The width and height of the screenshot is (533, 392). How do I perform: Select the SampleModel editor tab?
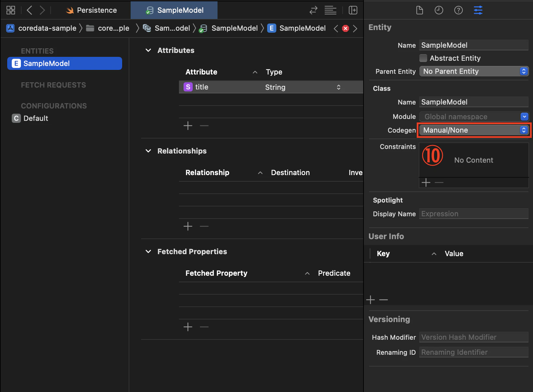pos(174,10)
